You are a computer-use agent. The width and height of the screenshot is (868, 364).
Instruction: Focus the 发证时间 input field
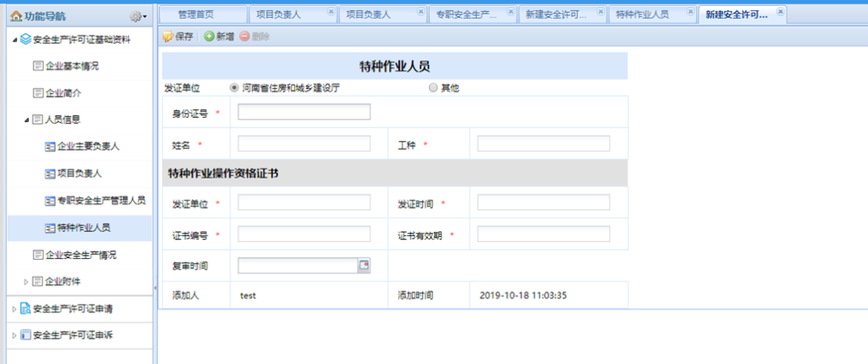[x=543, y=202]
